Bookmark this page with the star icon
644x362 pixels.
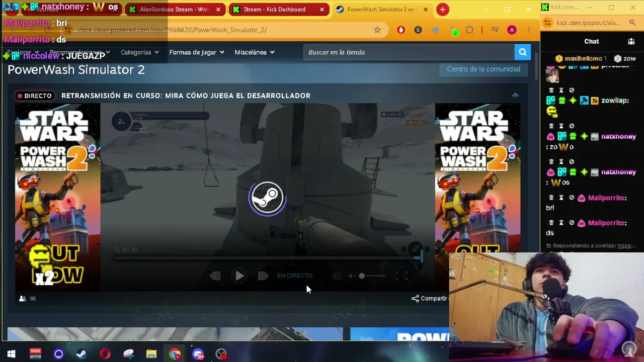pyautogui.click(x=377, y=30)
